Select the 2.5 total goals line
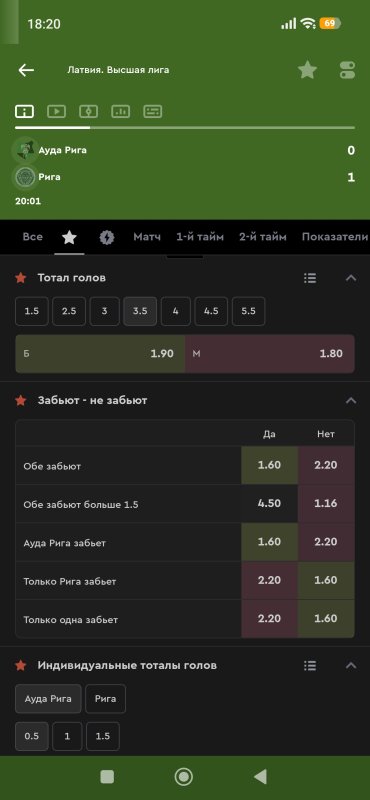This screenshot has height=800, width=370. coord(69,311)
